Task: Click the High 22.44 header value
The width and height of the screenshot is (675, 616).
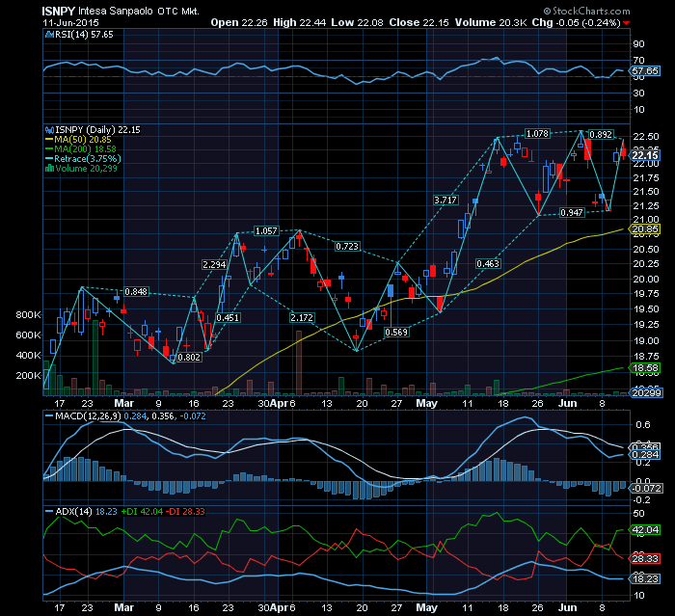Action: [x=300, y=22]
